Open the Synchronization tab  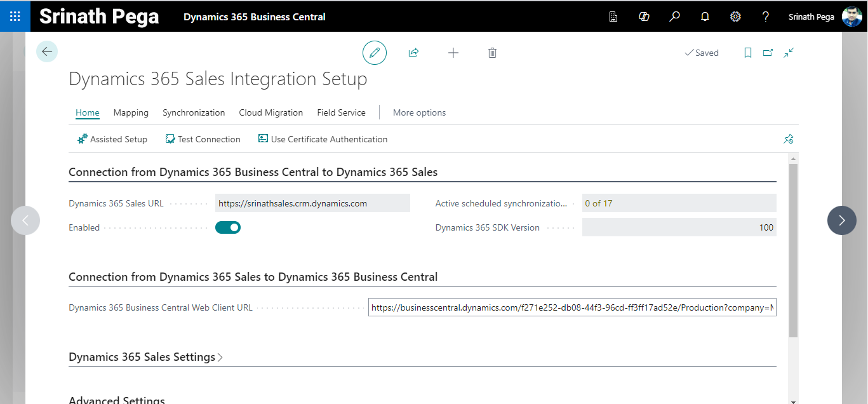click(x=194, y=112)
